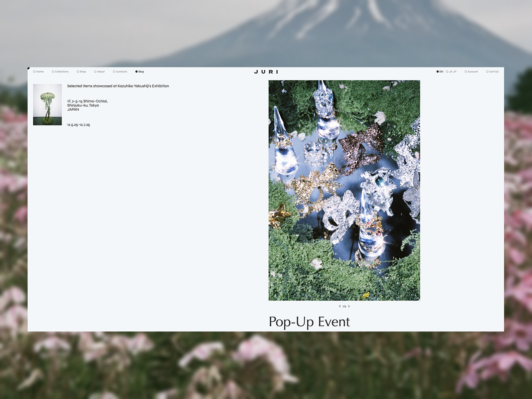Open Kazuhiko Yakushiji's Exhibition article link

point(118,86)
